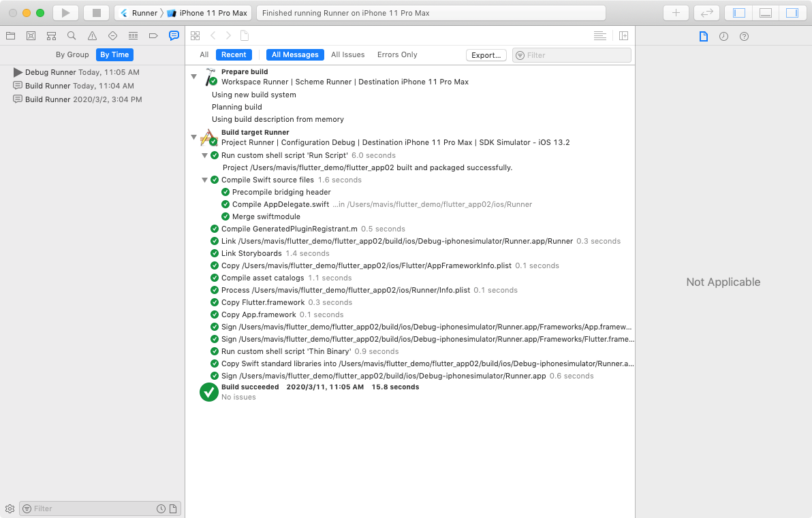Select Run custom shell script 'Thin Binary'

[x=410, y=351]
